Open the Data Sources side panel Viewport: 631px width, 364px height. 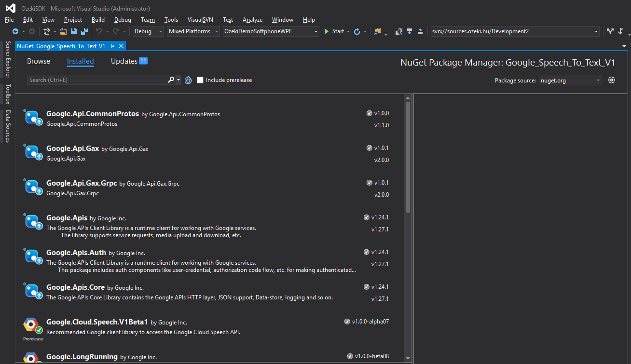point(8,126)
